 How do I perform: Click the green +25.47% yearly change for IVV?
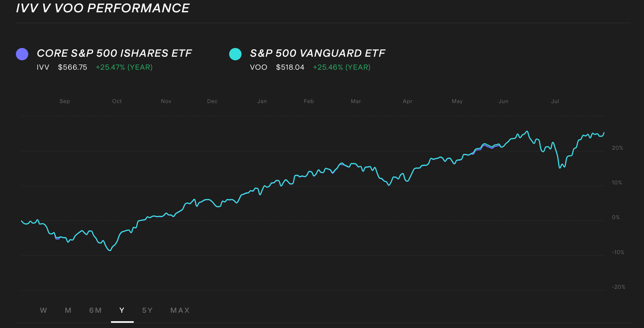[x=125, y=67]
